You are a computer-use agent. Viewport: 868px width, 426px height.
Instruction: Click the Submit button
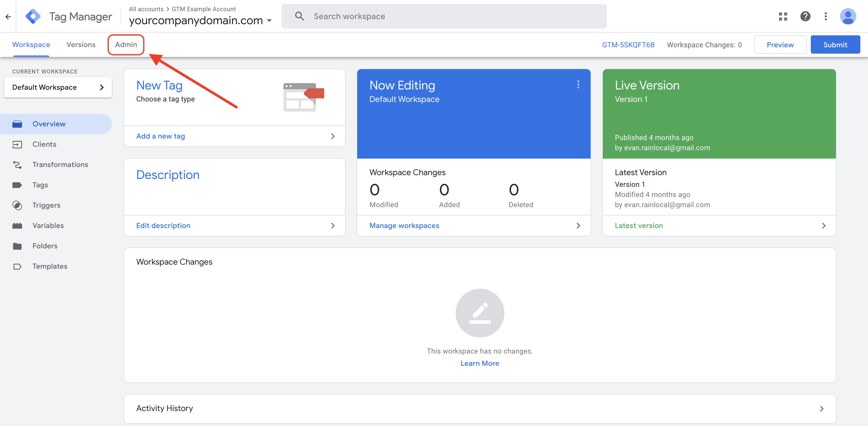tap(835, 45)
